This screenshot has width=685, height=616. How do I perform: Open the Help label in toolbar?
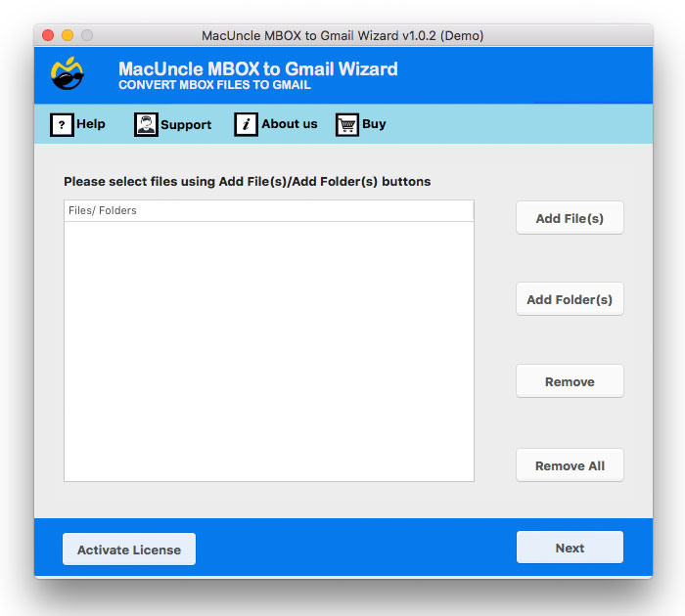click(91, 124)
